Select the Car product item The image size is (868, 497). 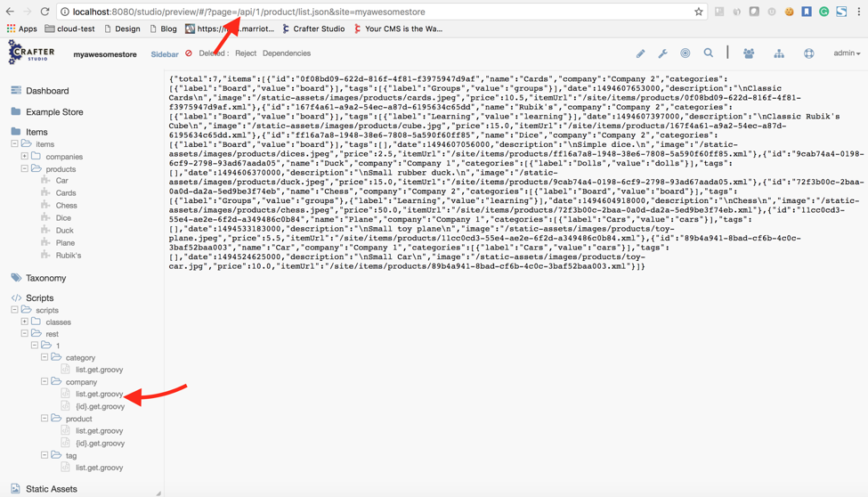tap(62, 181)
